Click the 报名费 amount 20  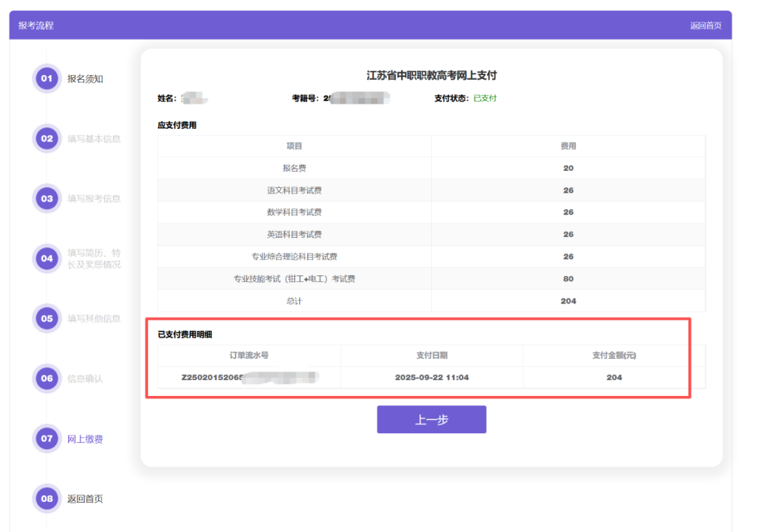coord(568,168)
